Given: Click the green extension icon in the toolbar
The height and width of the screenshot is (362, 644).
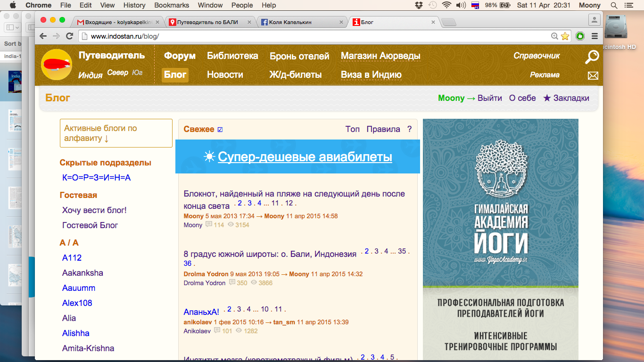Looking at the screenshot, I should pos(580,36).
